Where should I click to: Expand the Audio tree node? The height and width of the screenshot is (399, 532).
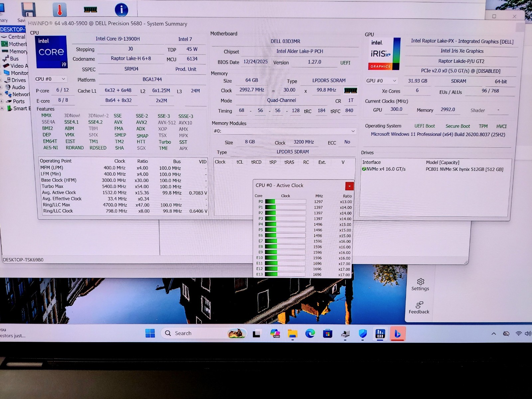tap(1, 87)
